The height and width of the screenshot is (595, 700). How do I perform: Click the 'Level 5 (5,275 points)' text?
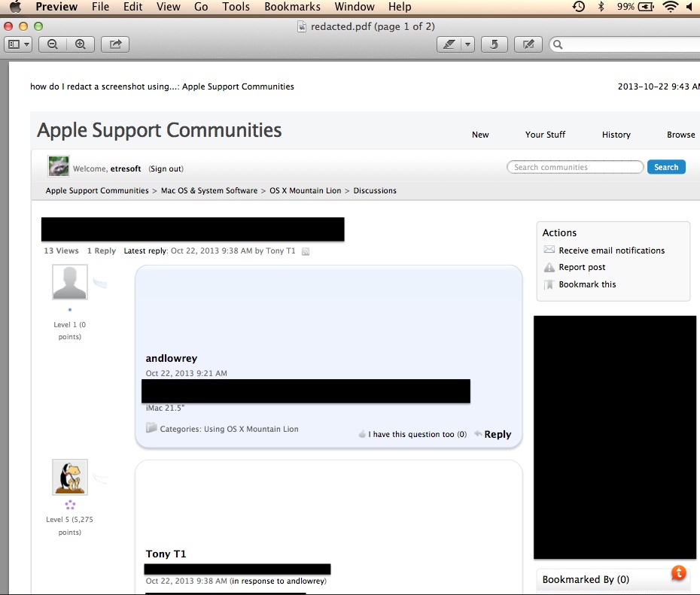pyautogui.click(x=70, y=526)
